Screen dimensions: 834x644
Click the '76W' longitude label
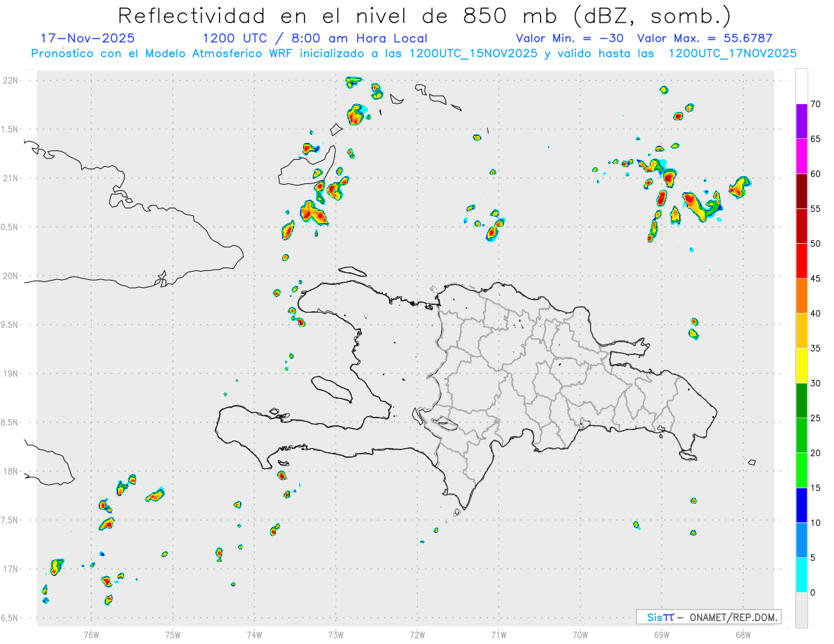(91, 634)
